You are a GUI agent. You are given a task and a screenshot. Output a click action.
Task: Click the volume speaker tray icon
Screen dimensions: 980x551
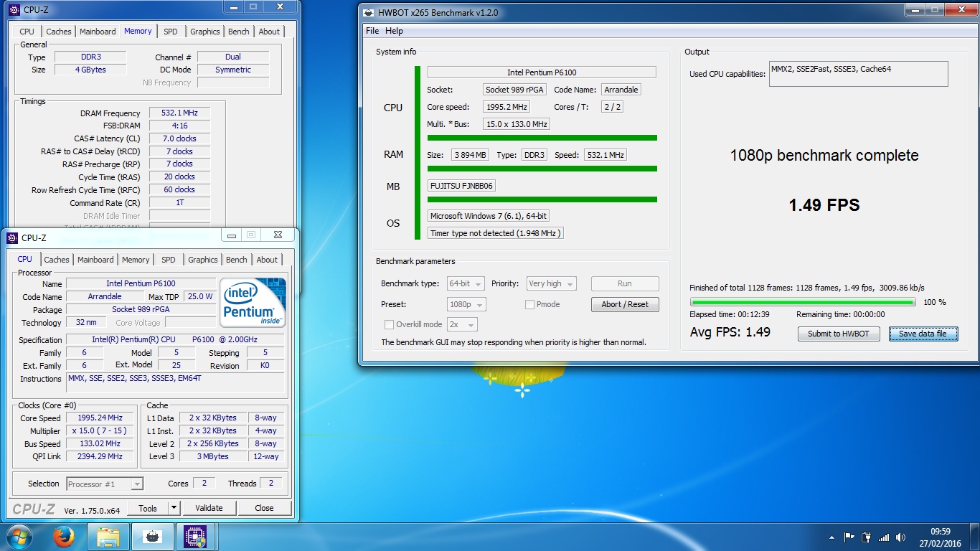901,537
